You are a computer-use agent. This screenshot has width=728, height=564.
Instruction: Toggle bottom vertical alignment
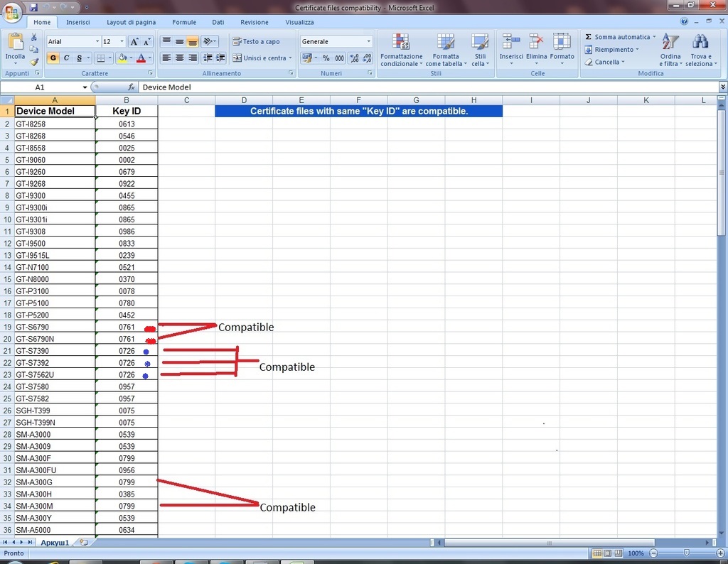pyautogui.click(x=192, y=42)
